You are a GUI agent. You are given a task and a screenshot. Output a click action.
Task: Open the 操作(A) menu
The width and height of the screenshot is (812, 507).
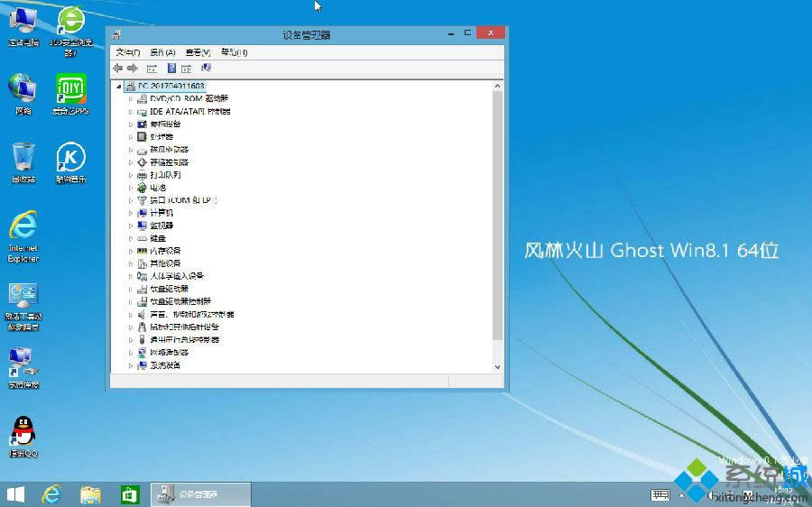click(x=162, y=52)
